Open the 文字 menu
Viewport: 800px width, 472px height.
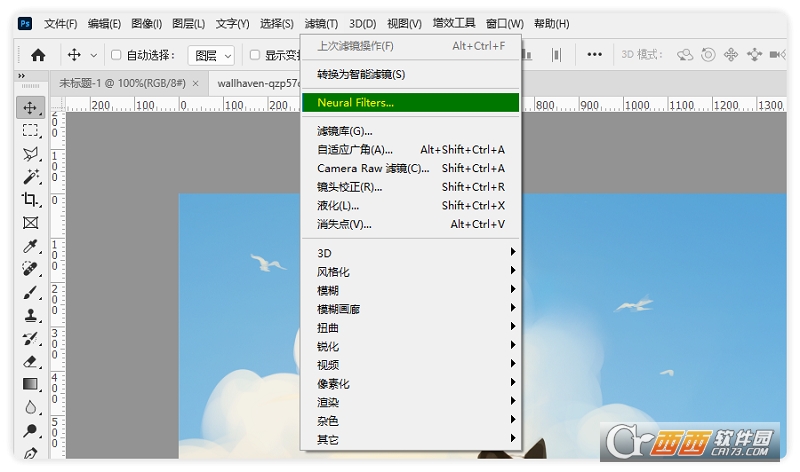pos(232,23)
